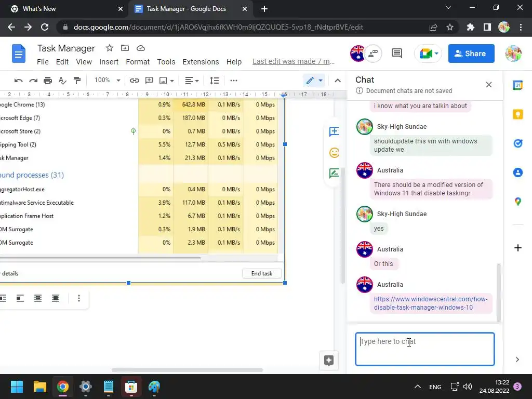This screenshot has width=532, height=399.
Task: Add emoji reaction from the side margin
Action: [x=334, y=152]
